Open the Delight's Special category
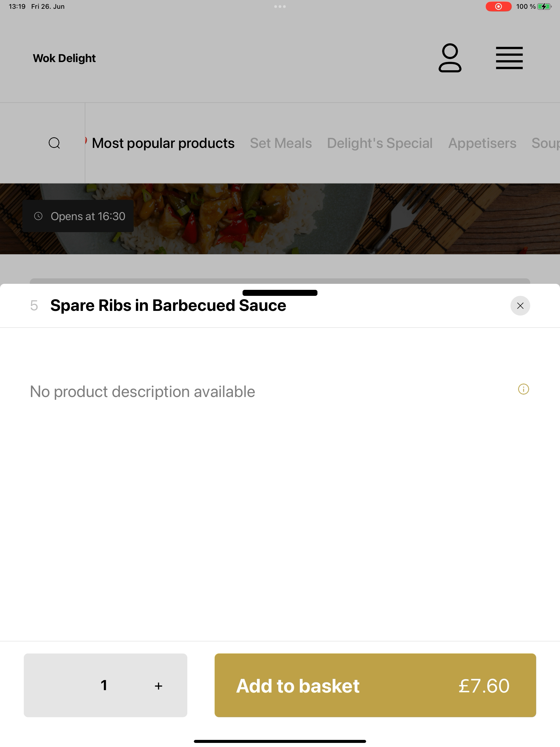560x747 pixels. 380,143
